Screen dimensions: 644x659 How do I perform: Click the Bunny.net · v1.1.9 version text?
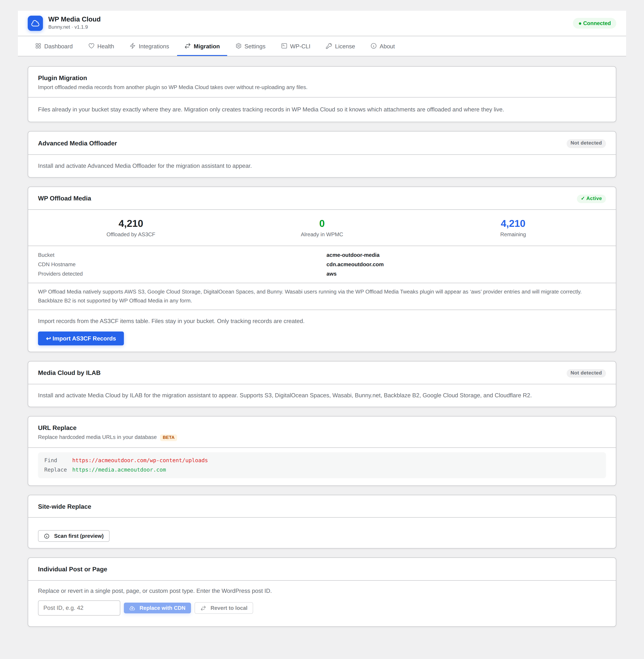68,27
